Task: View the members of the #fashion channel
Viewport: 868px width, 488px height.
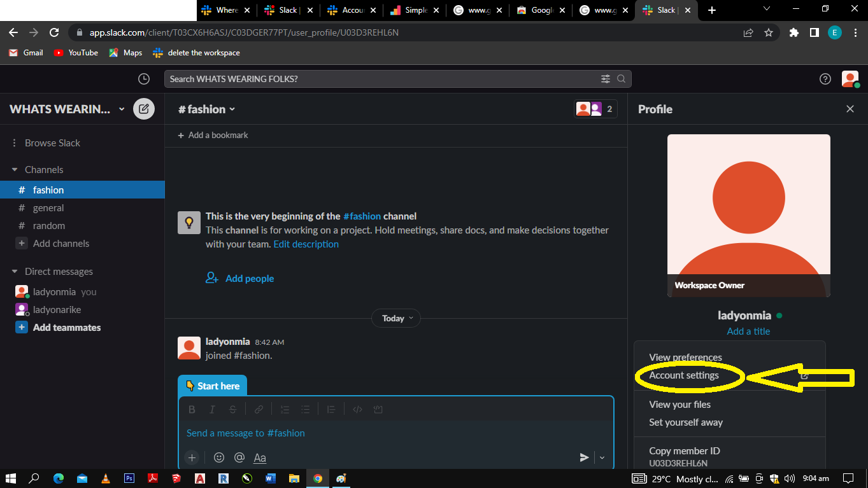Action: point(595,109)
